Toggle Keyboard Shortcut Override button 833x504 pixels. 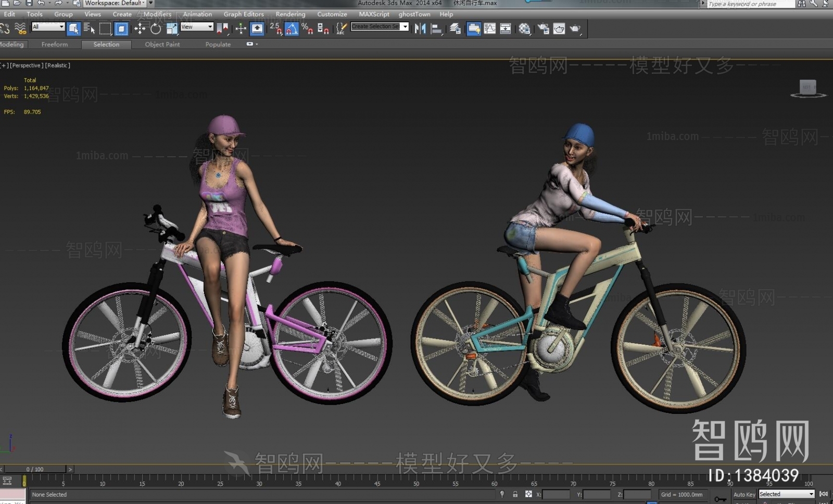(x=257, y=29)
